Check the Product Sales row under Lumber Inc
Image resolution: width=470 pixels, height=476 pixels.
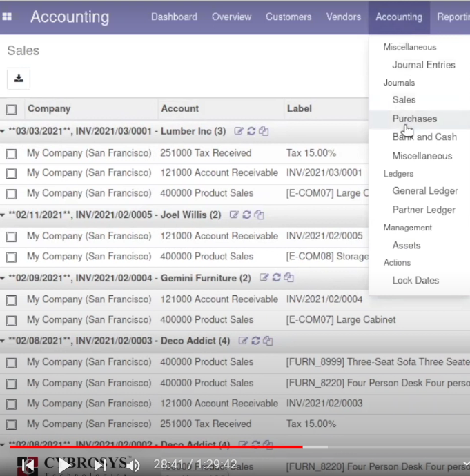coord(12,194)
